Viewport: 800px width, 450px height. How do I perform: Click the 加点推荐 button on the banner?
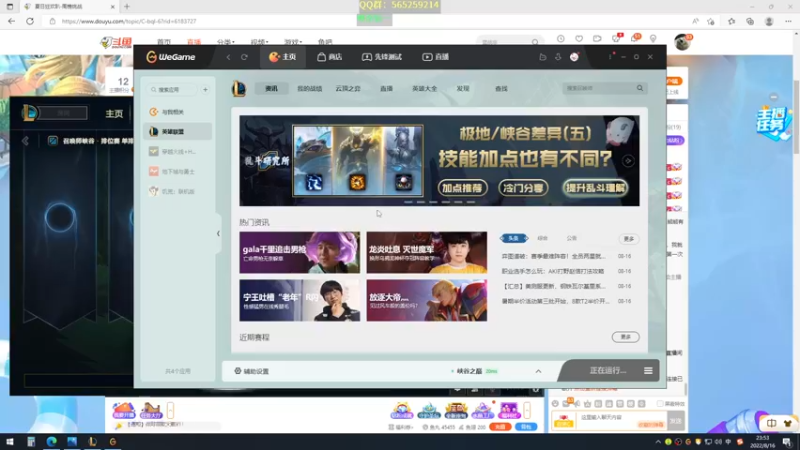[x=462, y=188]
